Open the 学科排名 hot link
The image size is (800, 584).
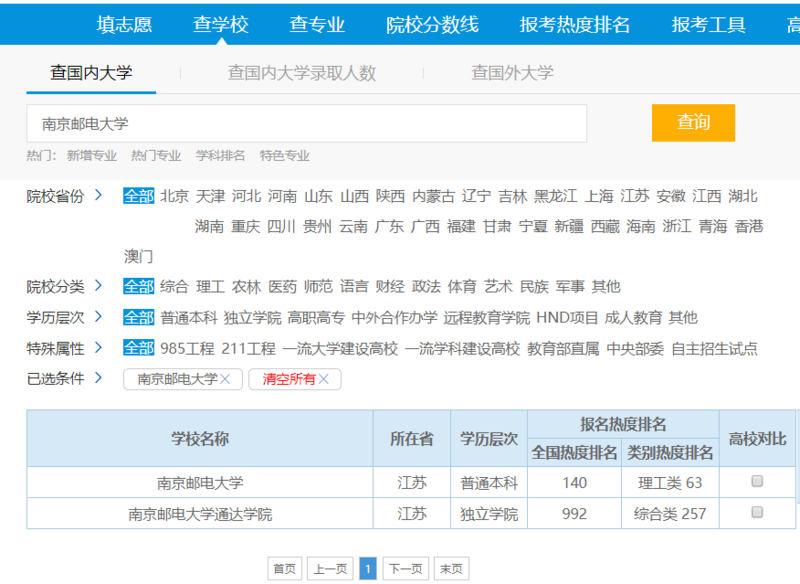point(220,156)
